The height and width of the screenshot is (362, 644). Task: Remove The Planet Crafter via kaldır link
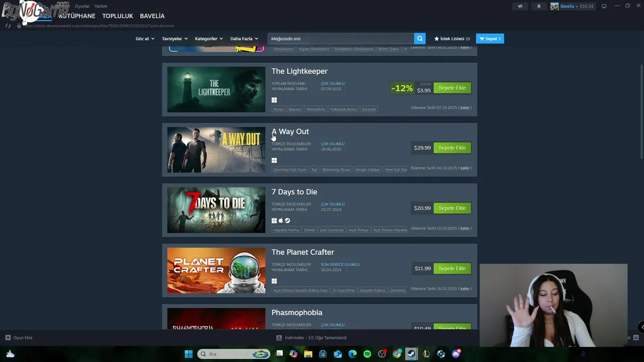pos(465,289)
